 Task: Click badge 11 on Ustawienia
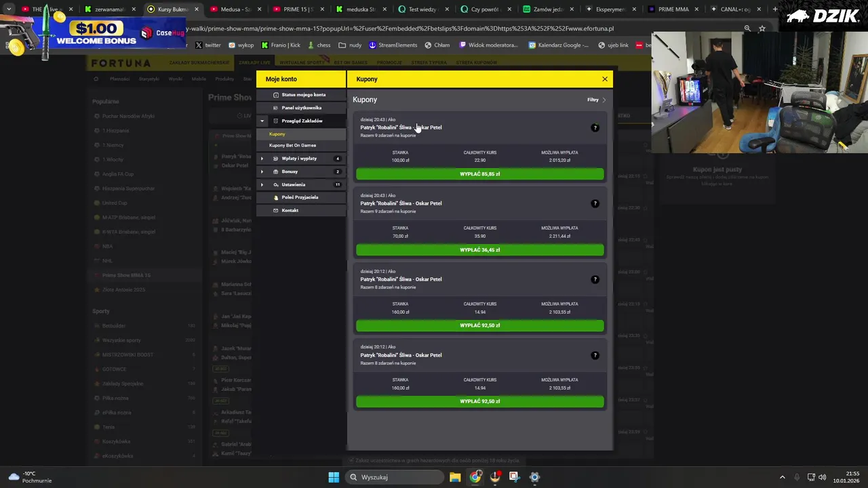tap(338, 184)
